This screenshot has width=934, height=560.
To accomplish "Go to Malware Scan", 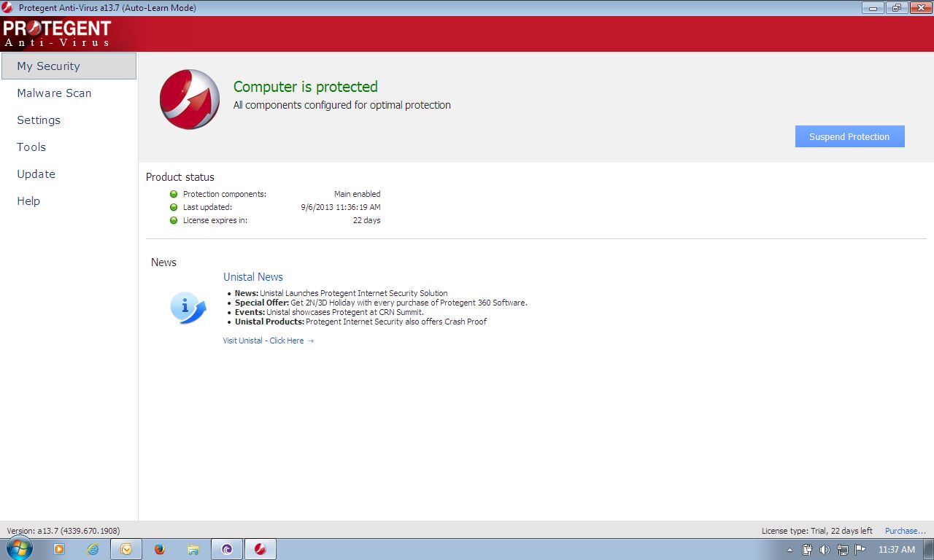I will 54,93.
